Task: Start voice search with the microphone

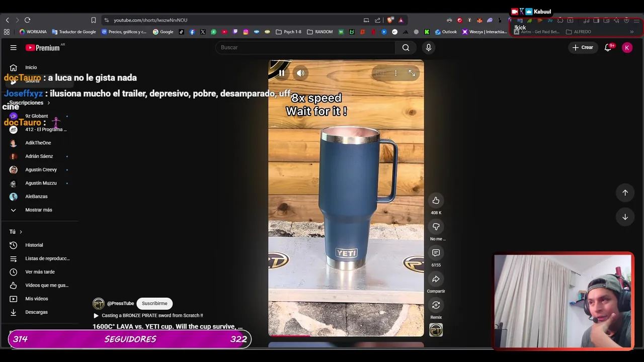Action: [x=429, y=47]
